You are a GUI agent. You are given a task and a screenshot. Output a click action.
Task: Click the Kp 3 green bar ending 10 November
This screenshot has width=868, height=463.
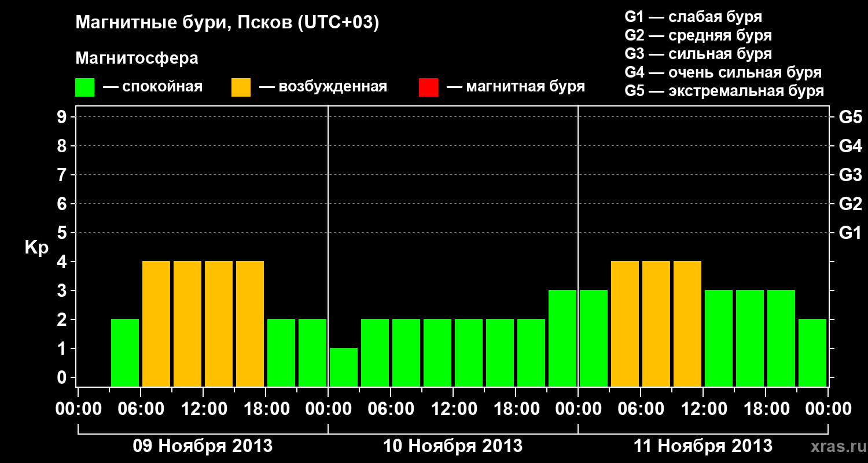click(562, 338)
